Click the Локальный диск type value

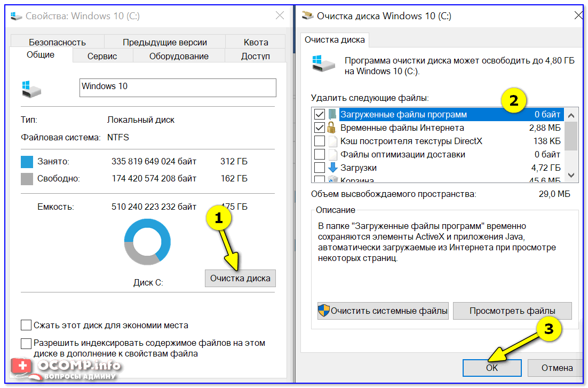click(x=141, y=120)
